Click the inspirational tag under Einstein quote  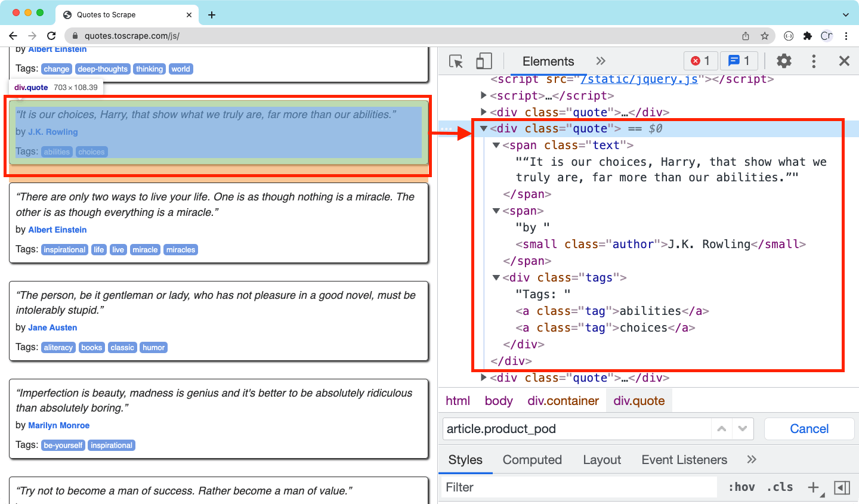(x=64, y=250)
